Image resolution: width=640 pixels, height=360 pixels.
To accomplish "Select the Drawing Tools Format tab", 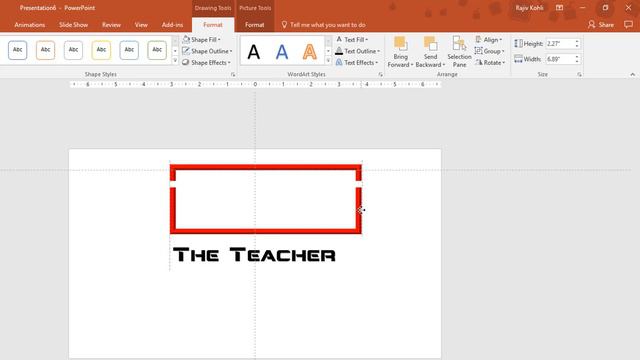I will pyautogui.click(x=213, y=25).
